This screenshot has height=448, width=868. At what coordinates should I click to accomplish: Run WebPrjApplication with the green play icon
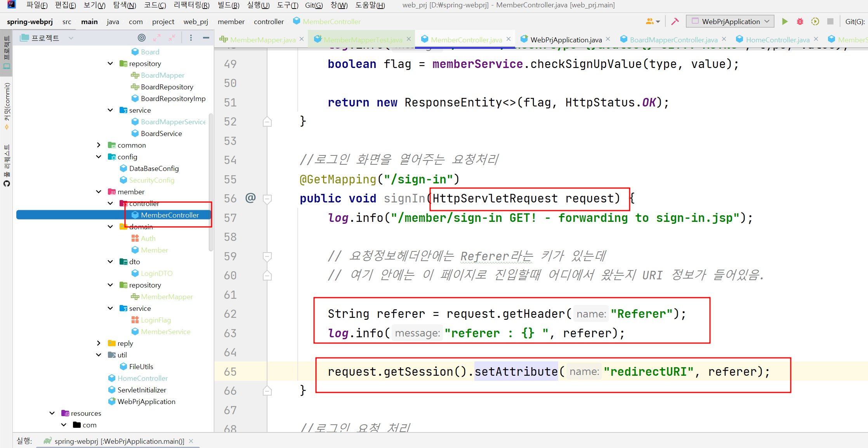point(785,21)
